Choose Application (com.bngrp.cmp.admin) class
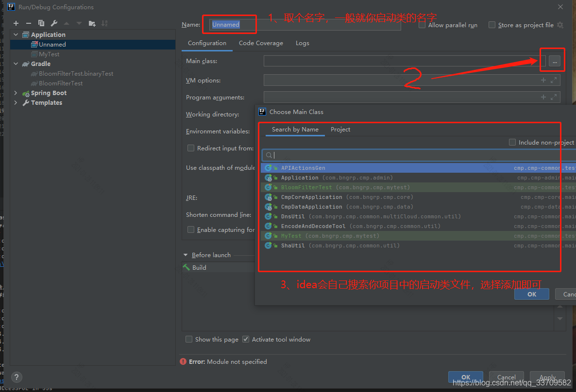Image resolution: width=576 pixels, height=392 pixels. click(419, 178)
